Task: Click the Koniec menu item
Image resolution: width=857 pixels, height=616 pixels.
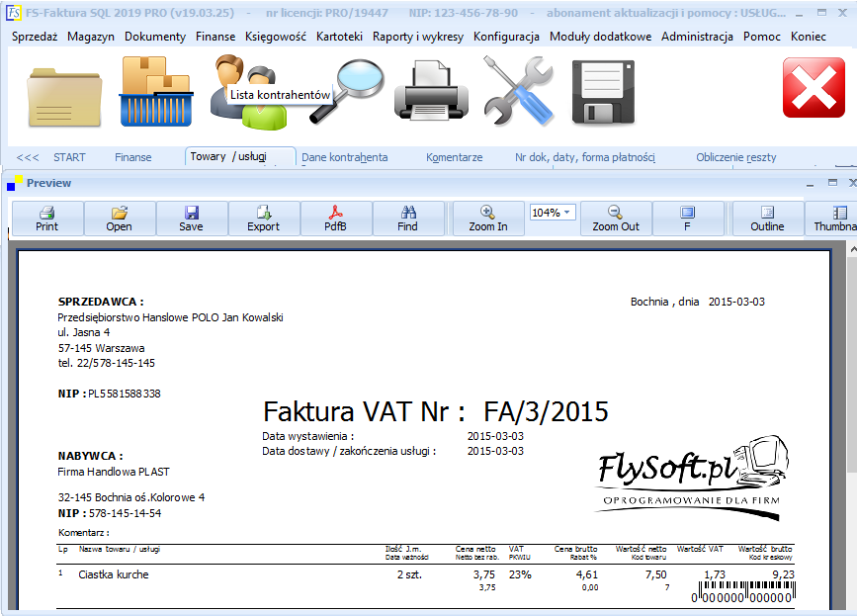Action: click(809, 37)
